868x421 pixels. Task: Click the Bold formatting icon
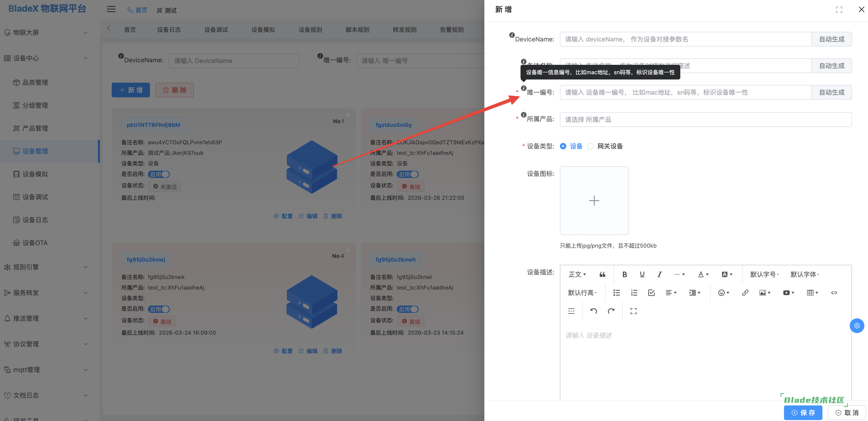(x=624, y=274)
